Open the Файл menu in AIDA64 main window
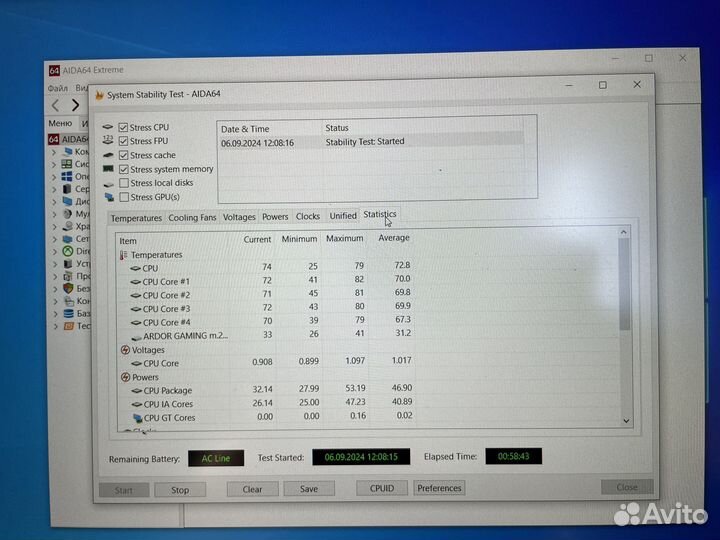 (x=58, y=88)
